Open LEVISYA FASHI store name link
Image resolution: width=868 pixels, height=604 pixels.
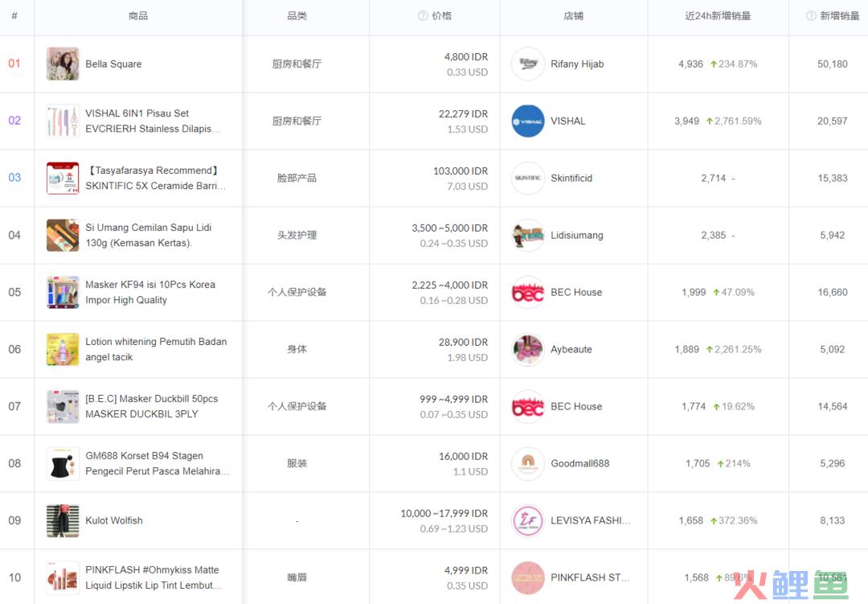coord(591,520)
